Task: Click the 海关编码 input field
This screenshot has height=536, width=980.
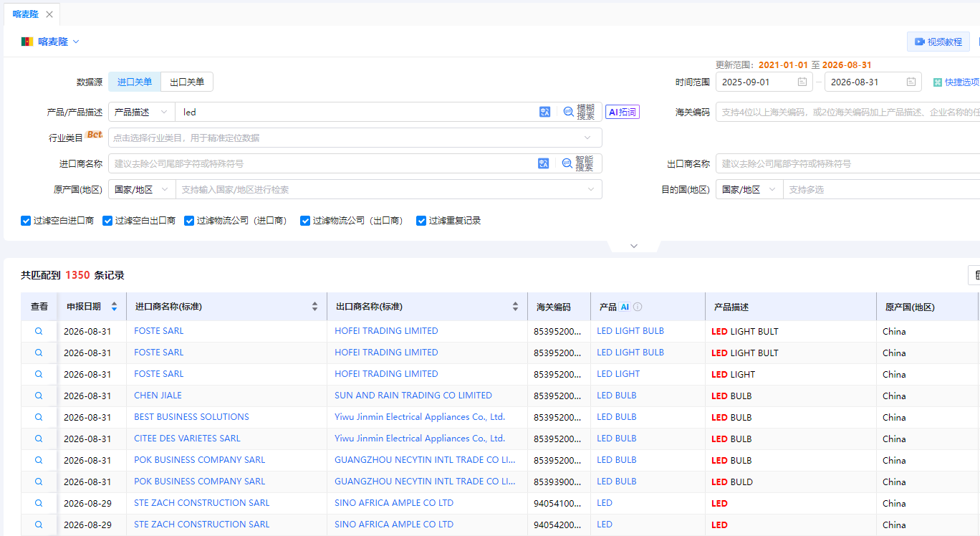Action: tap(847, 112)
